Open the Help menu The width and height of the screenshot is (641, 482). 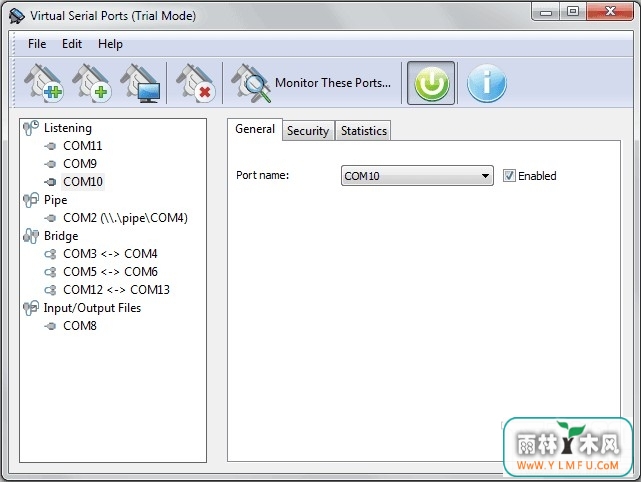110,44
